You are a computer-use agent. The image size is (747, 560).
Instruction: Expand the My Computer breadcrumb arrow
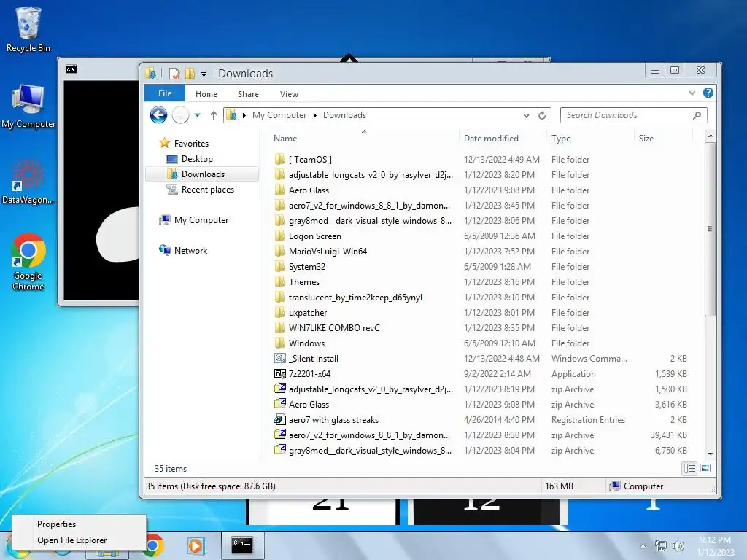coord(314,115)
